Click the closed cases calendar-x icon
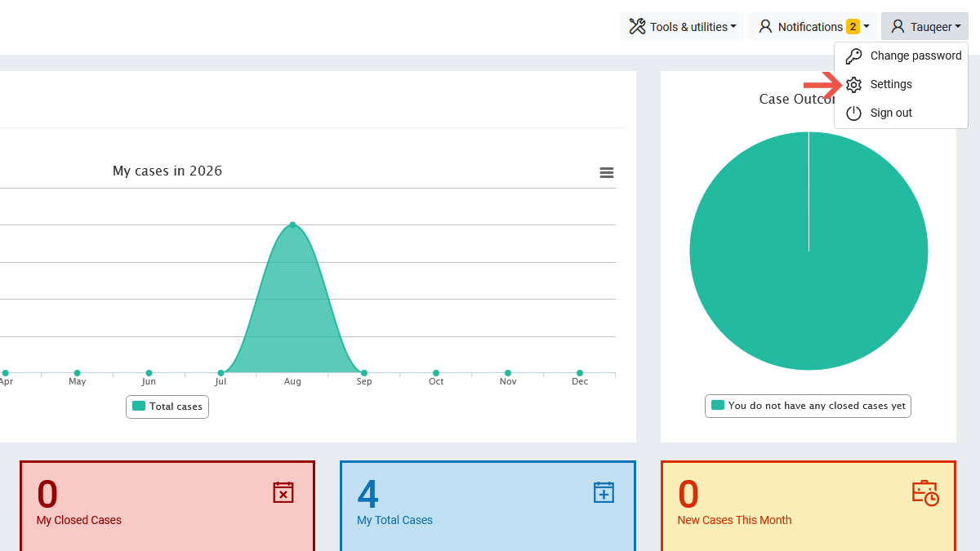This screenshot has height=551, width=980. coord(283,492)
